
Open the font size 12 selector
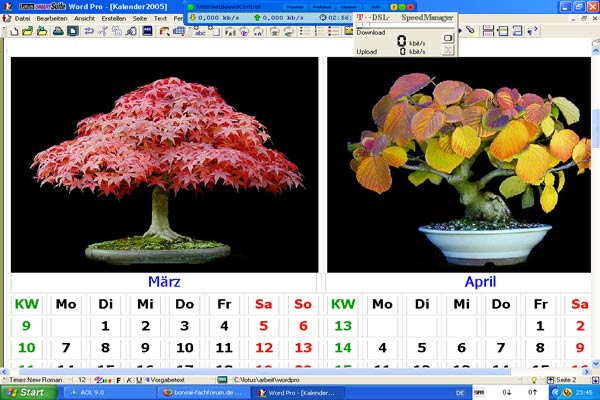(x=82, y=380)
